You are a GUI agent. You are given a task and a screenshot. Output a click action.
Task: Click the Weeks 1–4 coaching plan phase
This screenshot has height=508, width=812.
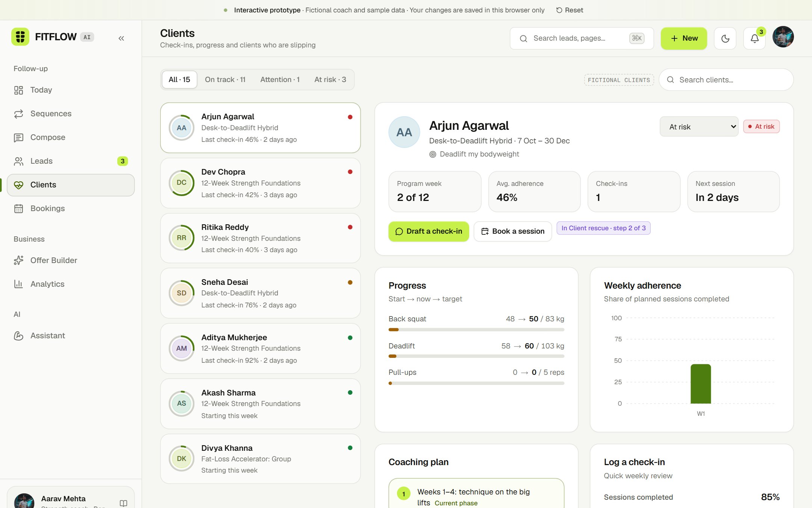pyautogui.click(x=476, y=494)
